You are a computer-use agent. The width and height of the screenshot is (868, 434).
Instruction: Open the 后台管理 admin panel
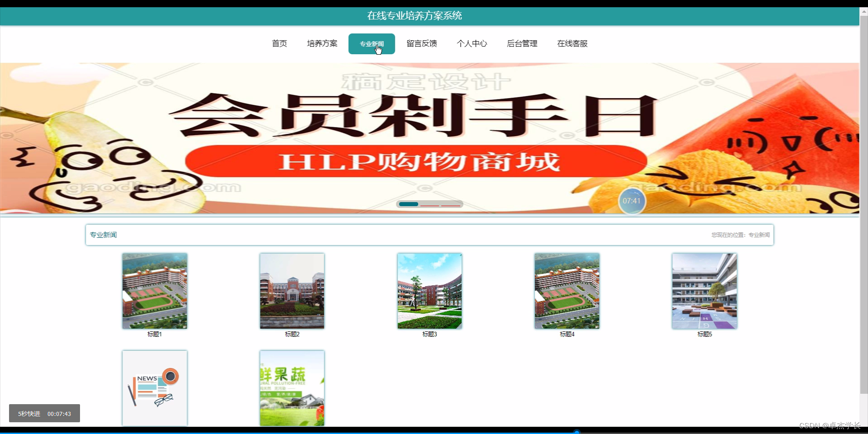[522, 43]
